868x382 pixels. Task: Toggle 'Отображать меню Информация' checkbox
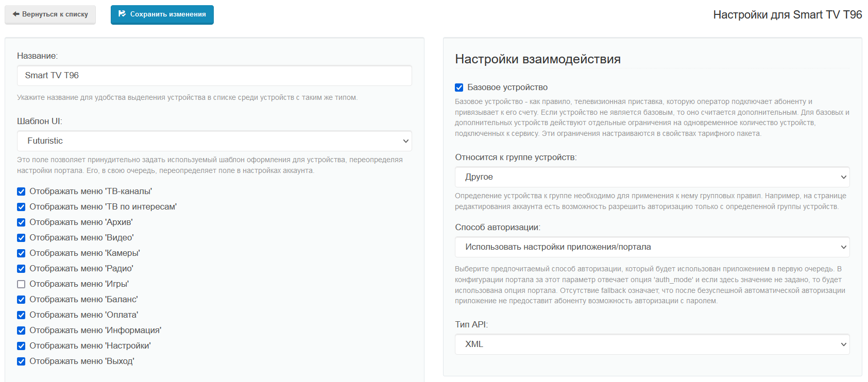pos(21,331)
